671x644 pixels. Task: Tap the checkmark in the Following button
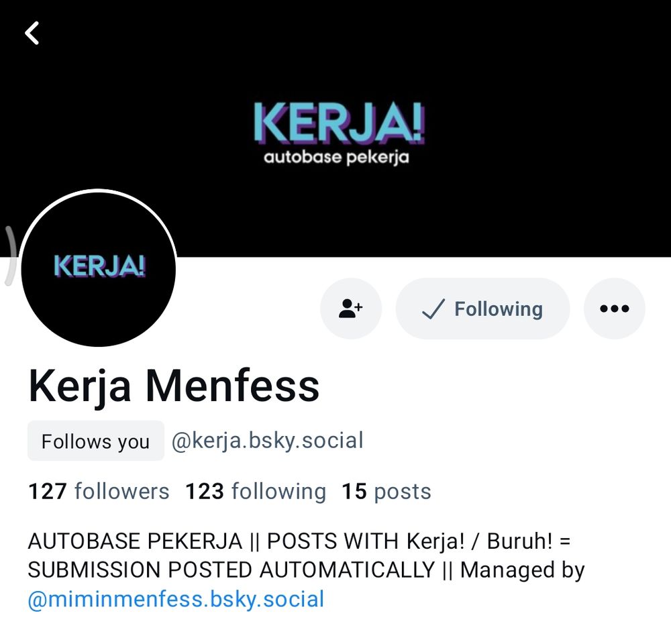coord(433,309)
